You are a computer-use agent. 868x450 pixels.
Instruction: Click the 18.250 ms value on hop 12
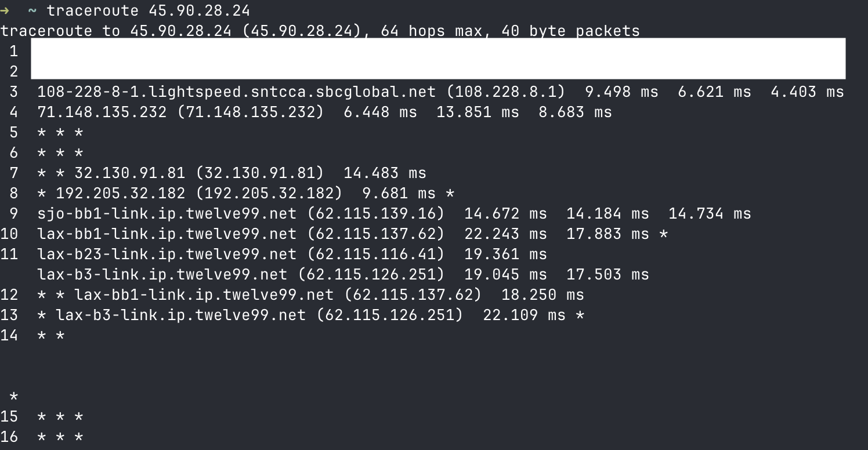[542, 295]
